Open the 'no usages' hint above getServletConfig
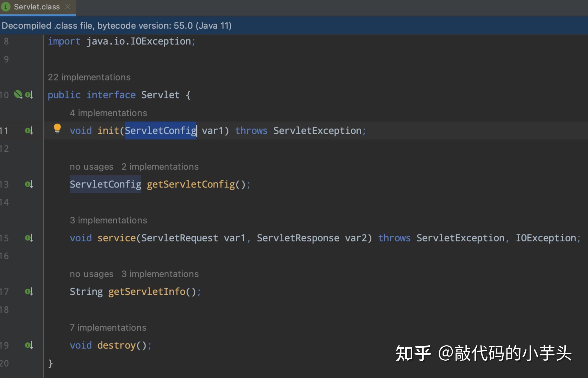The image size is (588, 378). (91, 167)
